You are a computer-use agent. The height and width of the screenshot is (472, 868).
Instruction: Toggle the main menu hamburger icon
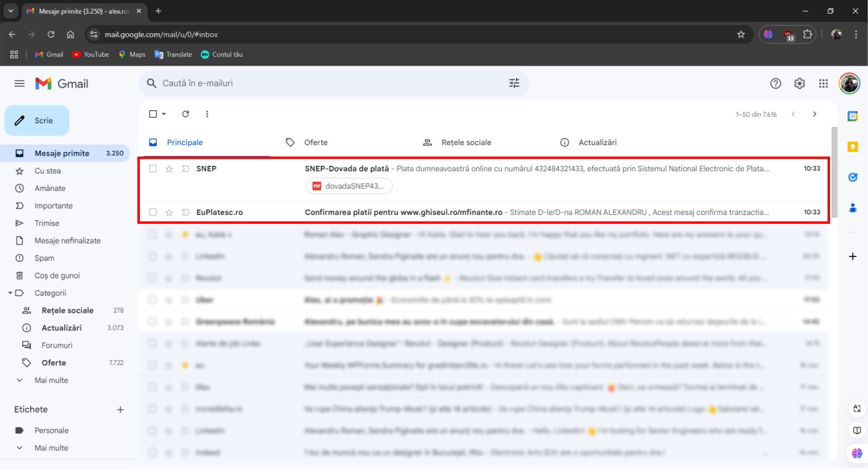click(x=20, y=84)
